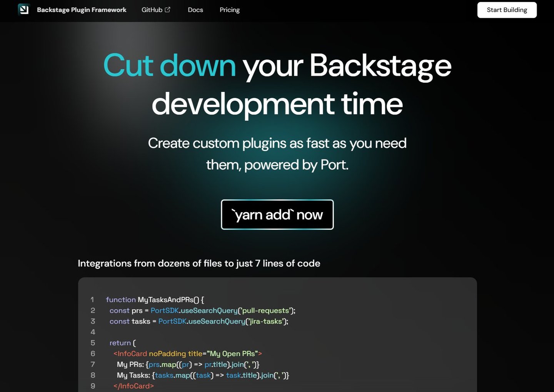Open the Backstage Plugin Framework home link
Screen dimensions: 554x392
pyautogui.click(x=82, y=10)
